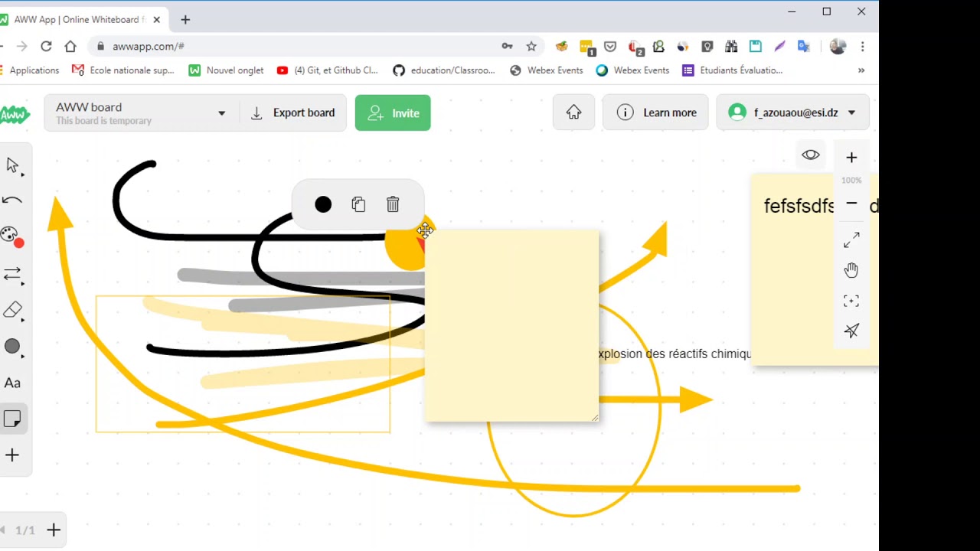Duplicate the selected sticky note

coord(358,204)
